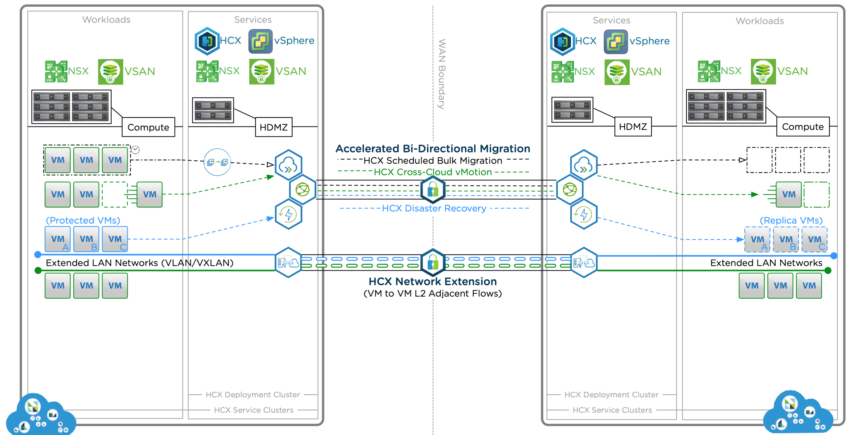The width and height of the screenshot is (868, 435).
Task: Toggle the clock badge on dashed VM group
Action: click(x=135, y=149)
